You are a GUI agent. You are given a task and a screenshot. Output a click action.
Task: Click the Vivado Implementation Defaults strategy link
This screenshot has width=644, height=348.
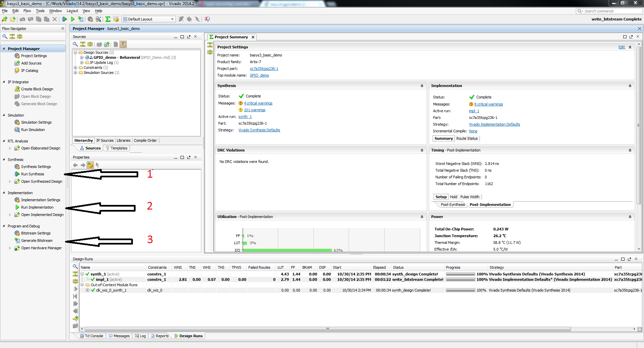[494, 124]
